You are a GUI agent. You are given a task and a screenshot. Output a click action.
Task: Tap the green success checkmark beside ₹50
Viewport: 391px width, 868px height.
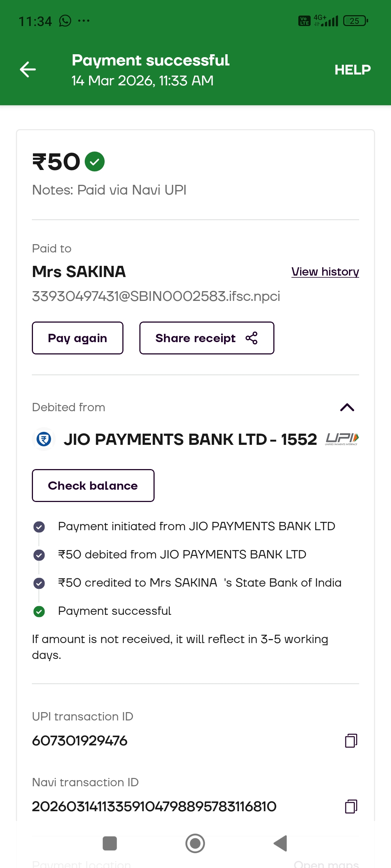point(94,161)
